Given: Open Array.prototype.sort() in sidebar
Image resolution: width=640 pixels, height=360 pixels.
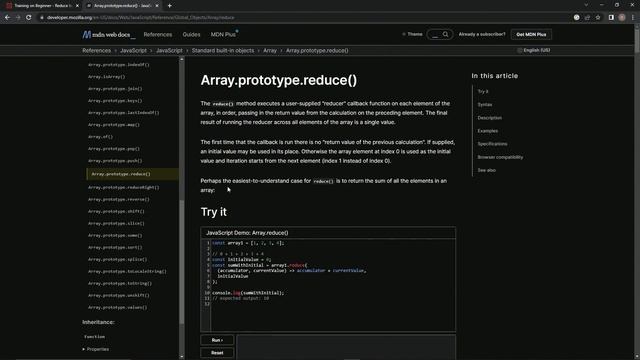Looking at the screenshot, I should point(115,247).
